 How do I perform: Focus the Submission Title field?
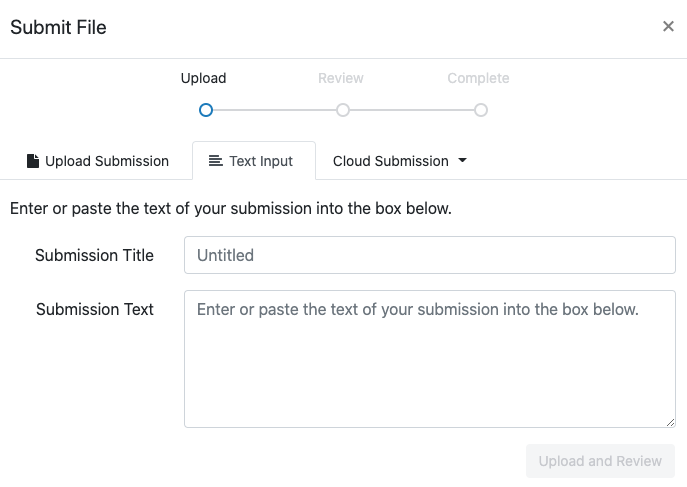point(430,255)
